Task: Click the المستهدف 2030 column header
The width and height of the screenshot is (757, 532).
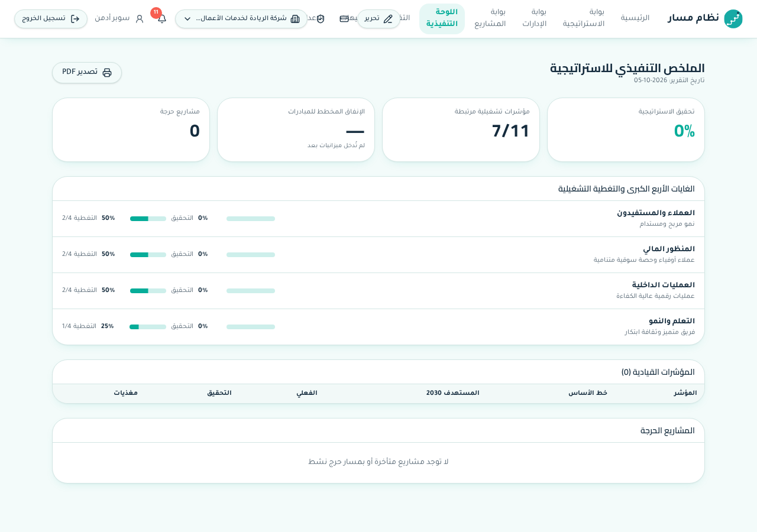Action: 453,393
